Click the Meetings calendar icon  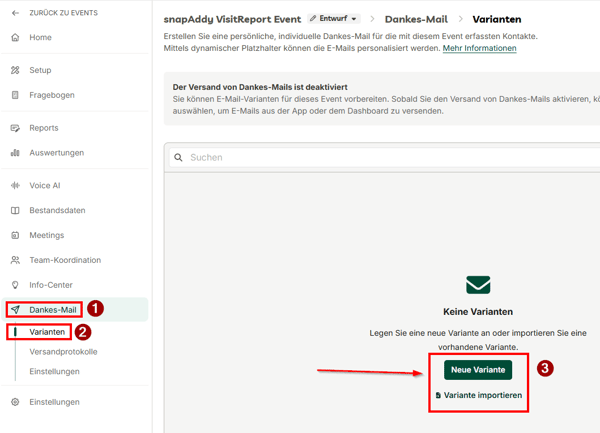click(x=15, y=236)
